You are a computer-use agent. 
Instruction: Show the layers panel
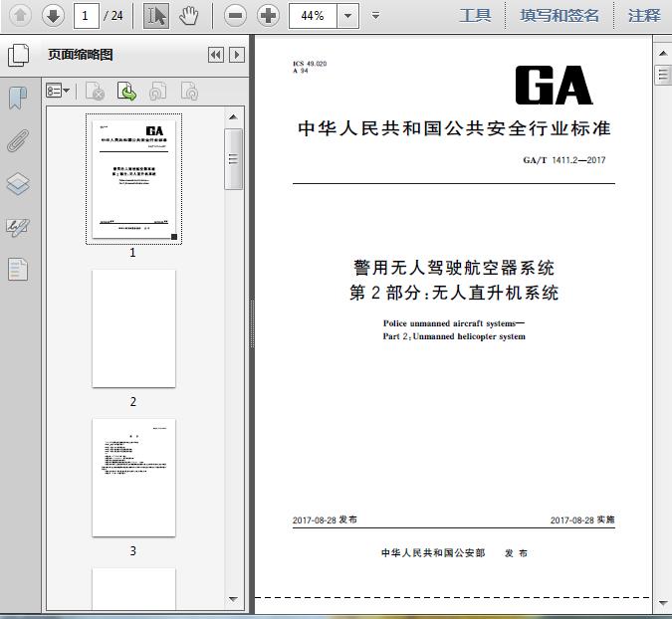pyautogui.click(x=18, y=184)
